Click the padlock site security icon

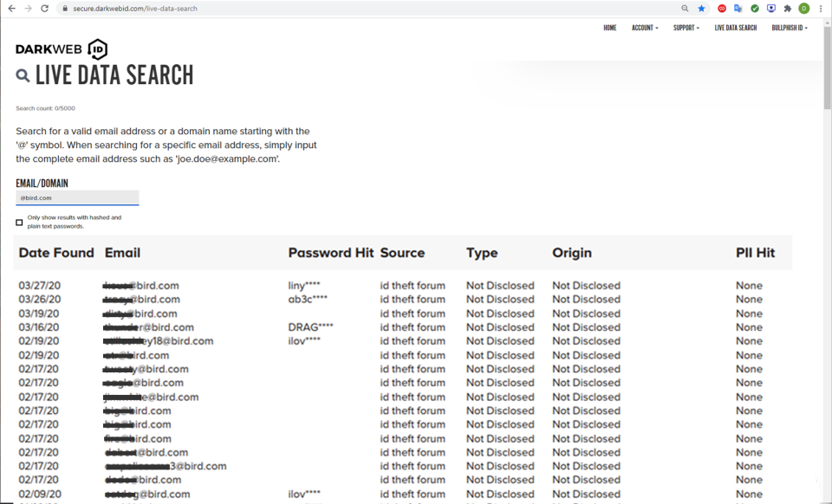[x=65, y=9]
